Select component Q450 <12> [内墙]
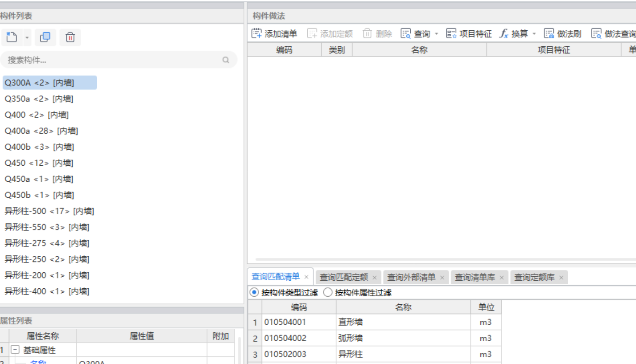This screenshot has width=636, height=364. pyautogui.click(x=39, y=163)
